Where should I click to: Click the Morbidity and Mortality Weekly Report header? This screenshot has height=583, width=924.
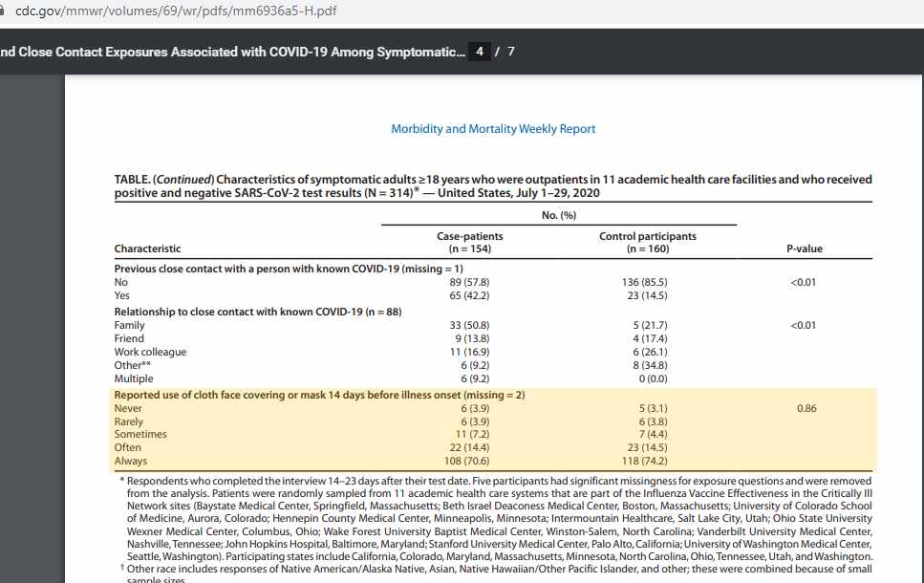point(493,129)
